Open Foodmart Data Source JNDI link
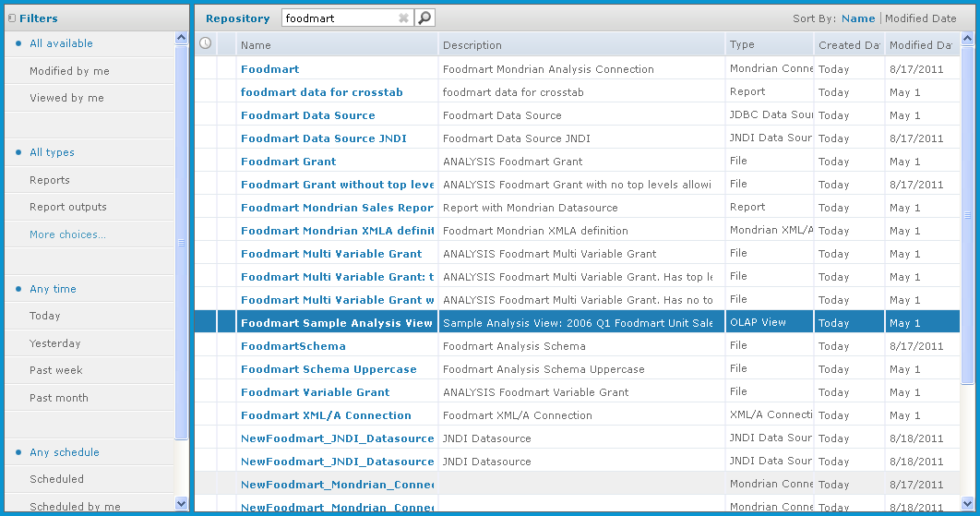Screen dimensions: 980x516 tap(324, 138)
